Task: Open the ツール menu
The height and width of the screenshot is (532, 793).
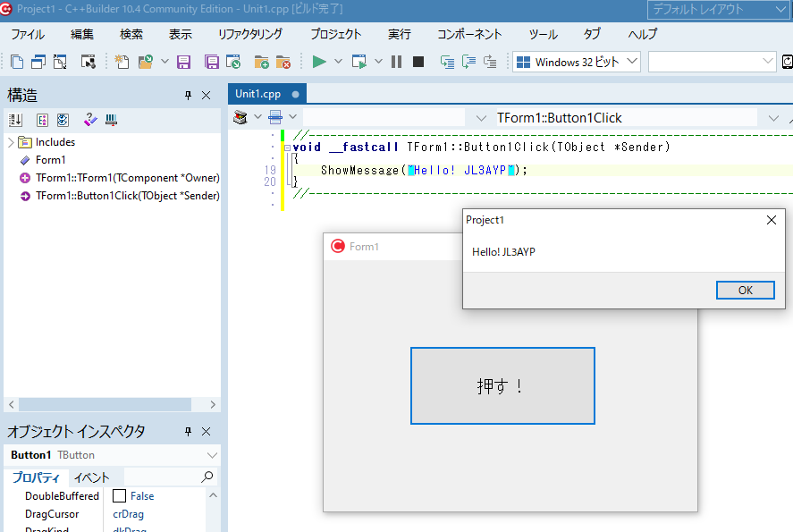Action: (x=544, y=34)
